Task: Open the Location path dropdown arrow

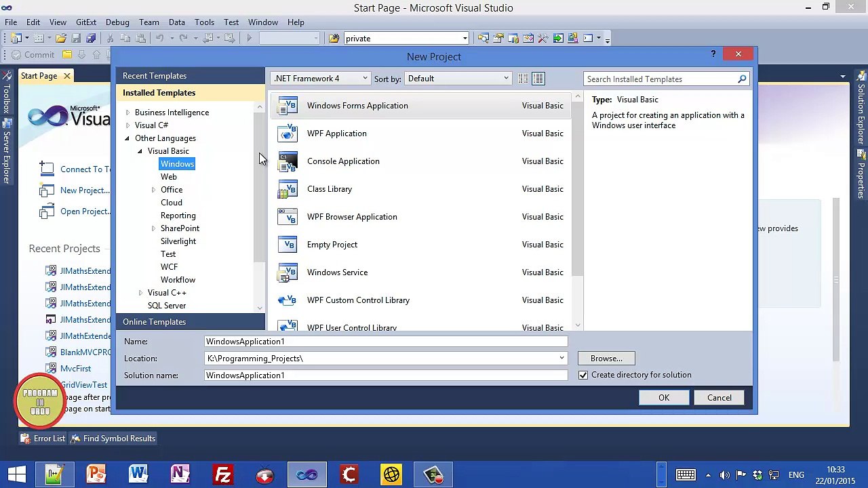Action: (x=561, y=359)
